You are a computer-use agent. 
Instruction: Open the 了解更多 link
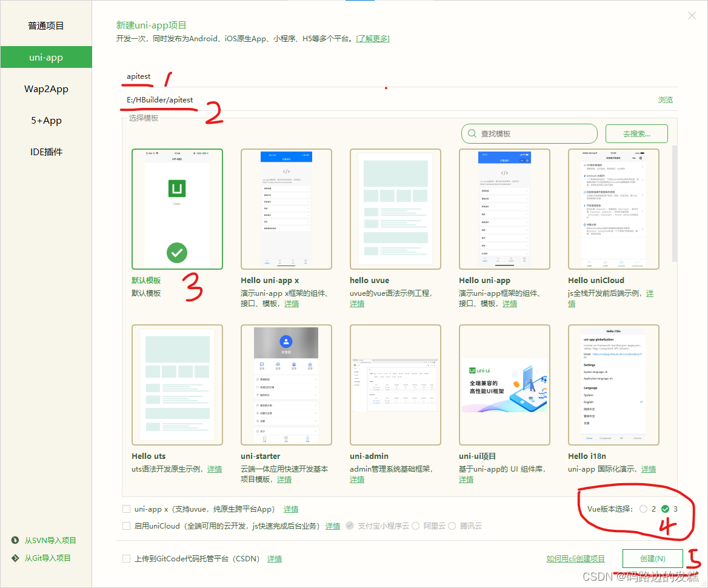(x=373, y=38)
